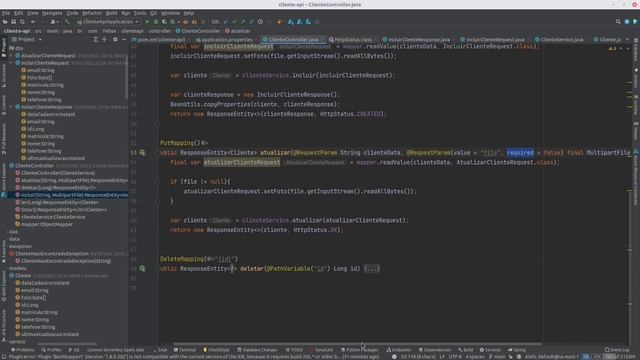Screen dimensions: 640x360
Task: Click the Git update project arrow icon
Action: [226, 22]
